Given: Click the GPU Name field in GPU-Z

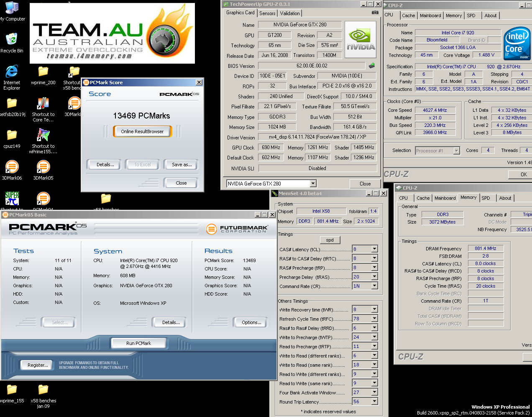Looking at the screenshot, I should [300, 25].
